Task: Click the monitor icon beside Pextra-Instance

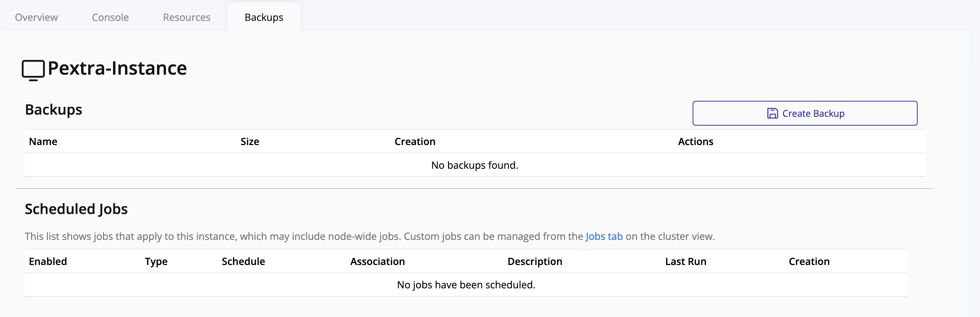Action: [33, 70]
